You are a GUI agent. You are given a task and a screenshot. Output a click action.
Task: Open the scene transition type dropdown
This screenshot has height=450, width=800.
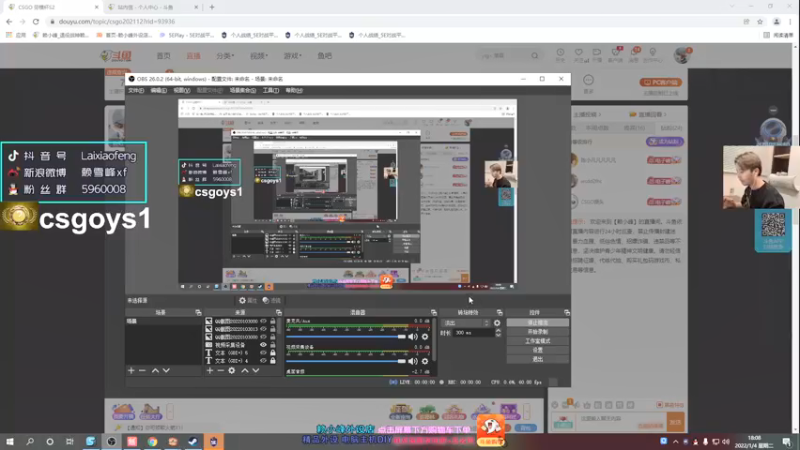466,323
